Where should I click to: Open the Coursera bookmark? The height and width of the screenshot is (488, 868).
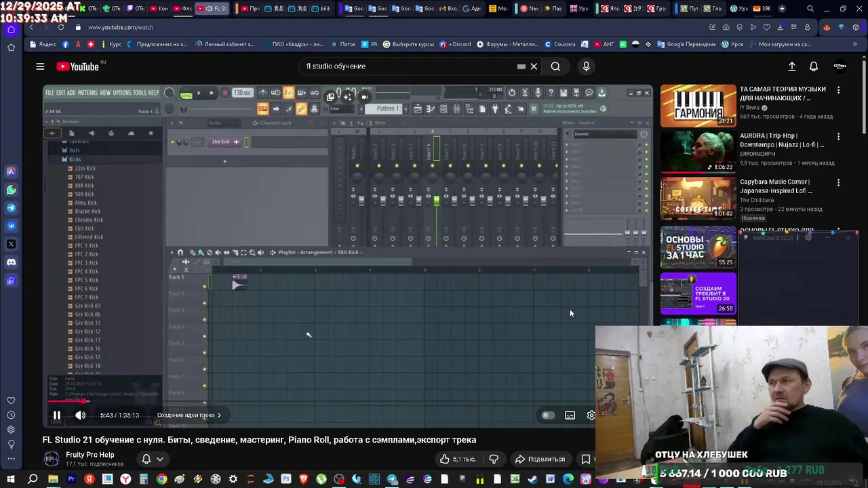coord(560,44)
